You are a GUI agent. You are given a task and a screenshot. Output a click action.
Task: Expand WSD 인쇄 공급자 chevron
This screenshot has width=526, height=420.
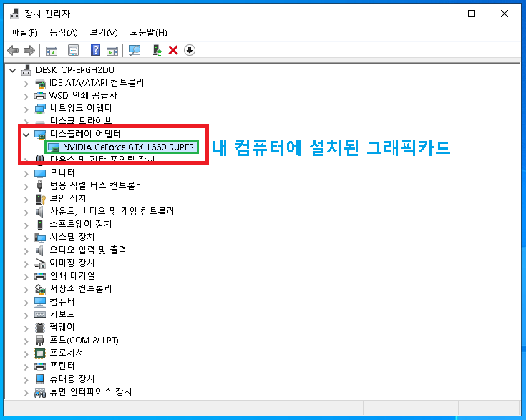point(26,97)
